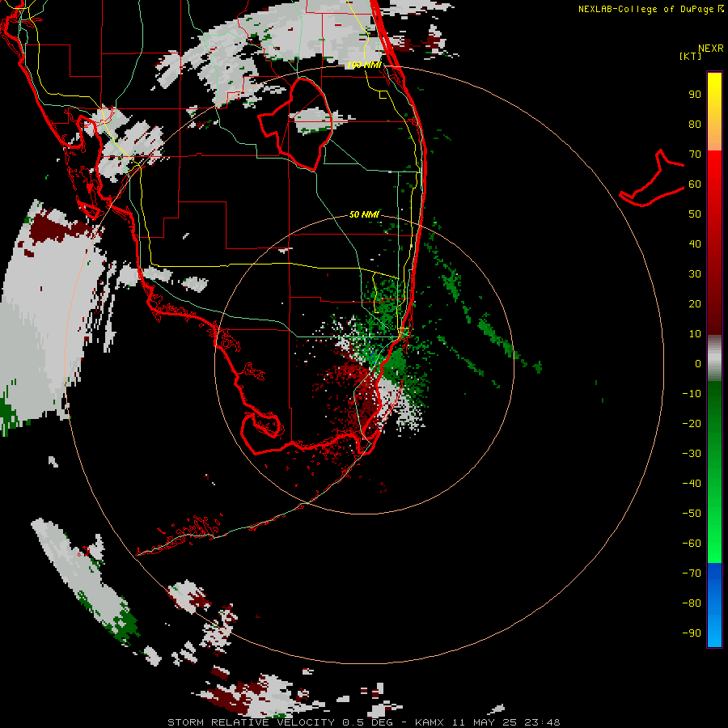Click the 10 value on velocity scale
Screen dimensions: 728x728
[695, 334]
